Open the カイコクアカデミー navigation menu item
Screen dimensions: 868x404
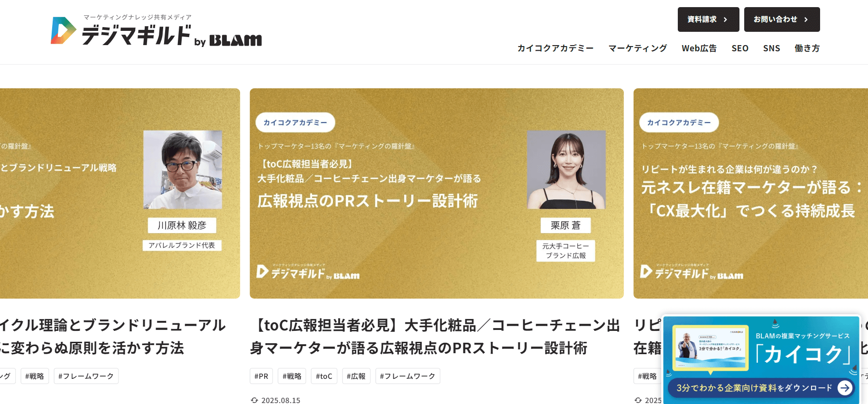coord(555,48)
